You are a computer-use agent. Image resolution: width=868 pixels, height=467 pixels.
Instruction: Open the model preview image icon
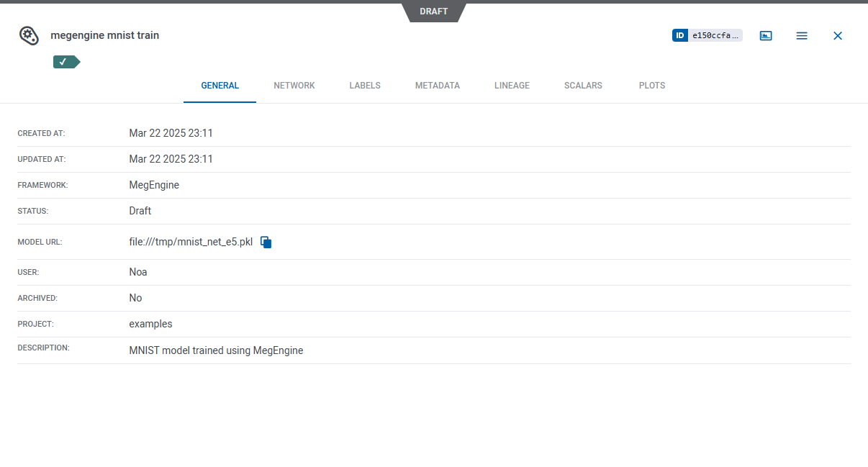pos(765,35)
